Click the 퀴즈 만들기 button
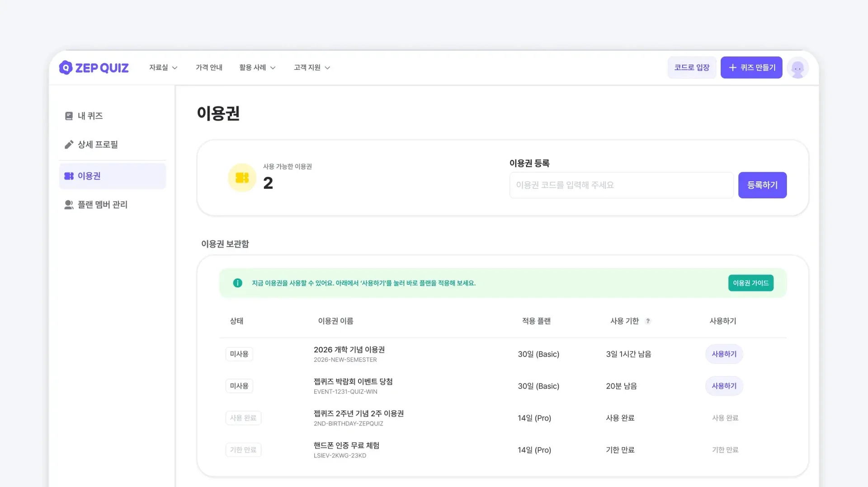This screenshot has height=487, width=868. pyautogui.click(x=751, y=67)
